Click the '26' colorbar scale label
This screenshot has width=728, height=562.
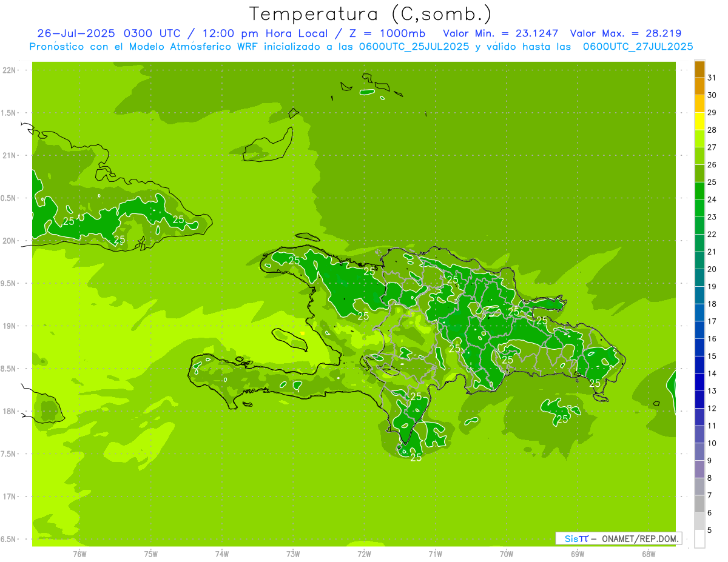[712, 165]
